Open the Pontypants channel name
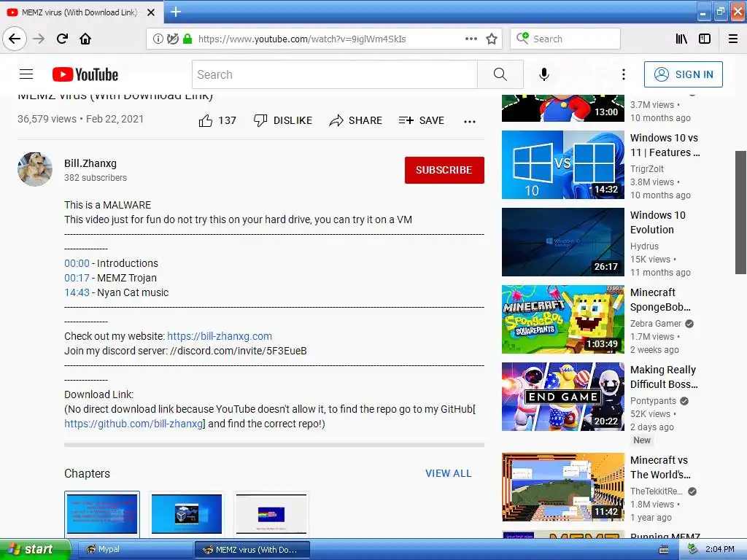Image resolution: width=747 pixels, height=560 pixels. click(653, 401)
